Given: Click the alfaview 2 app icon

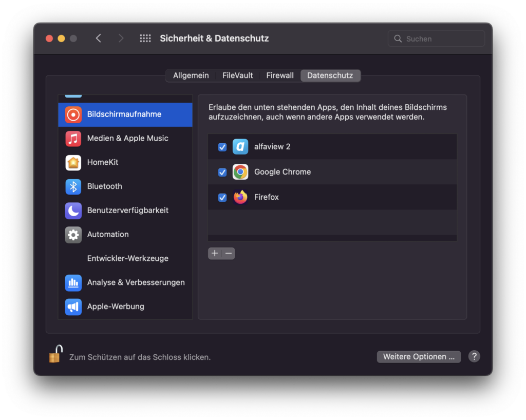Looking at the screenshot, I should [240, 147].
